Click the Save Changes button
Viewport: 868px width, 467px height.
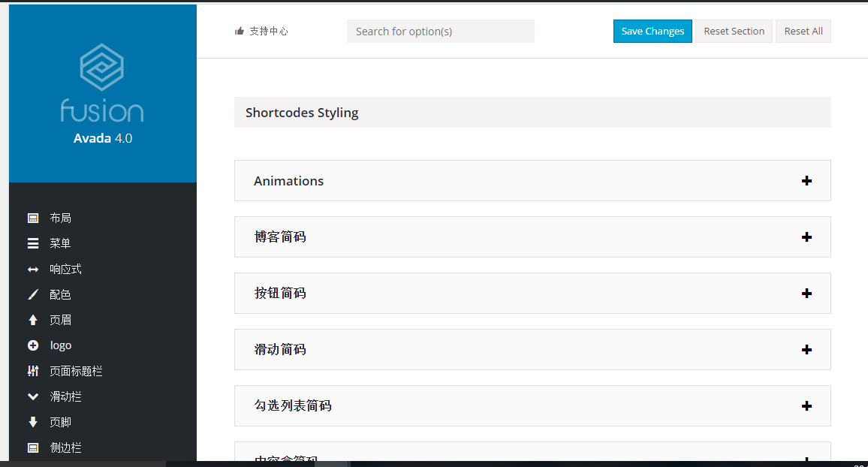653,32
